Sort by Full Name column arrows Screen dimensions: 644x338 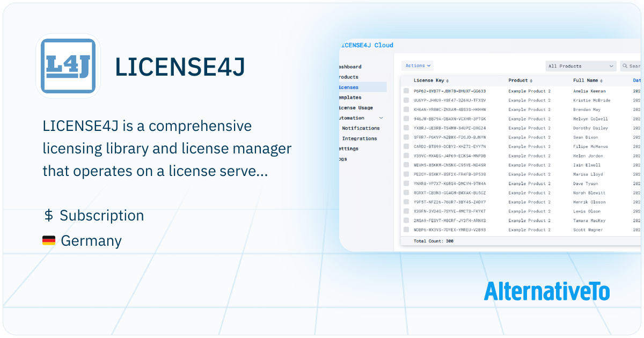click(x=602, y=81)
